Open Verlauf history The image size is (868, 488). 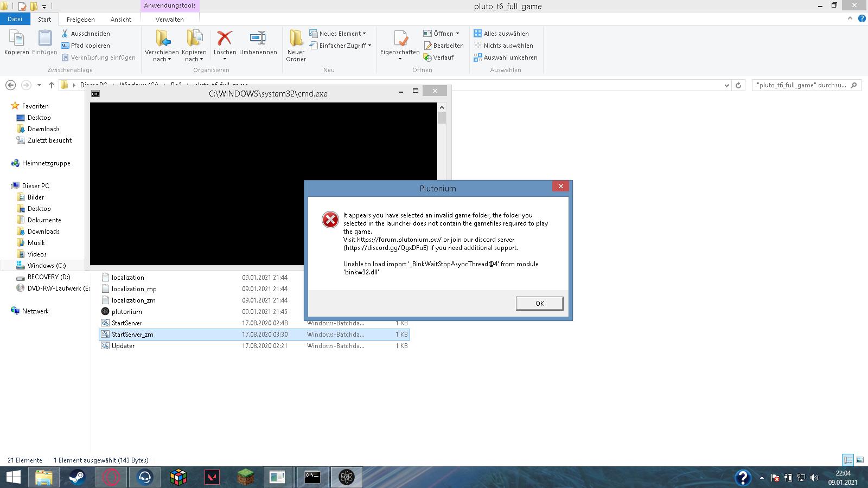439,57
